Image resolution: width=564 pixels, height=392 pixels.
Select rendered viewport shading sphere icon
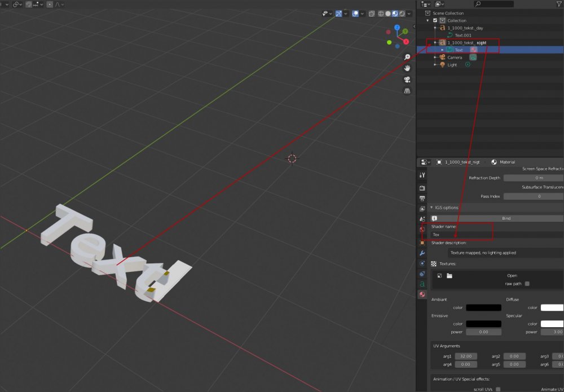[402, 14]
